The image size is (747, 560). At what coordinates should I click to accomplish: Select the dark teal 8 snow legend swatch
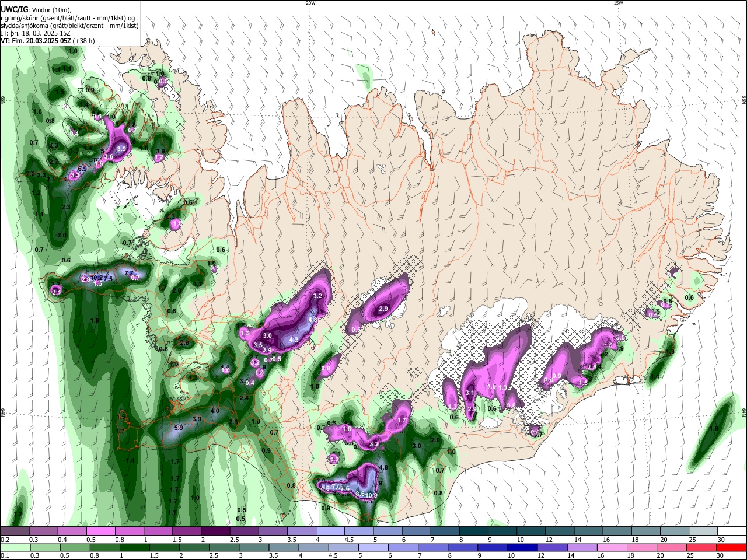[473, 531]
